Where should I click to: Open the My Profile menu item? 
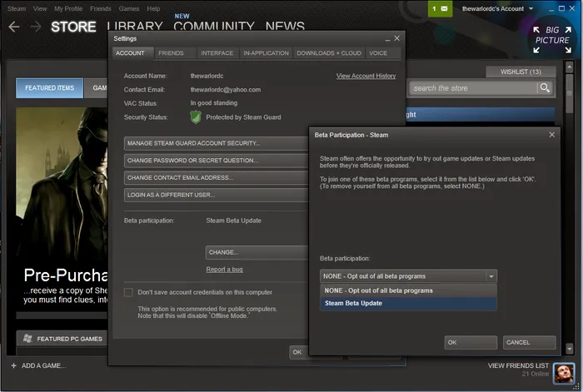(x=68, y=8)
